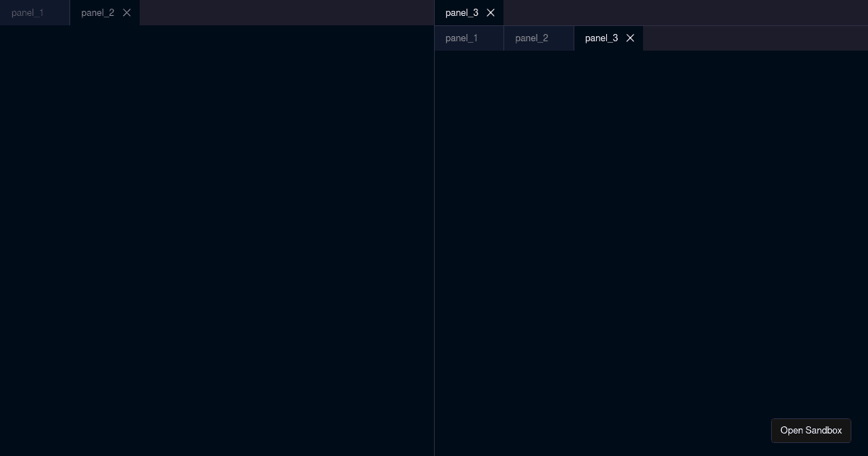Click the close cross on the active nested tab
This screenshot has width=868, height=456.
click(629, 38)
